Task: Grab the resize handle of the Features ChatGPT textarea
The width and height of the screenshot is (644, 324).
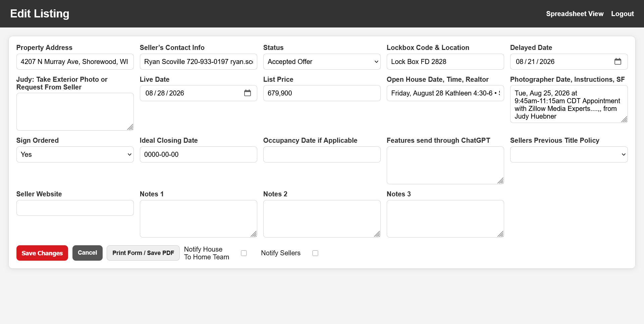Action: click(500, 181)
